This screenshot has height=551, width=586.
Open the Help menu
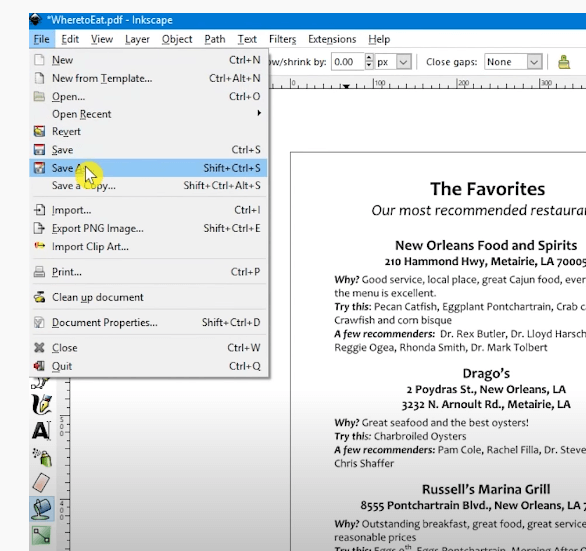(x=379, y=40)
